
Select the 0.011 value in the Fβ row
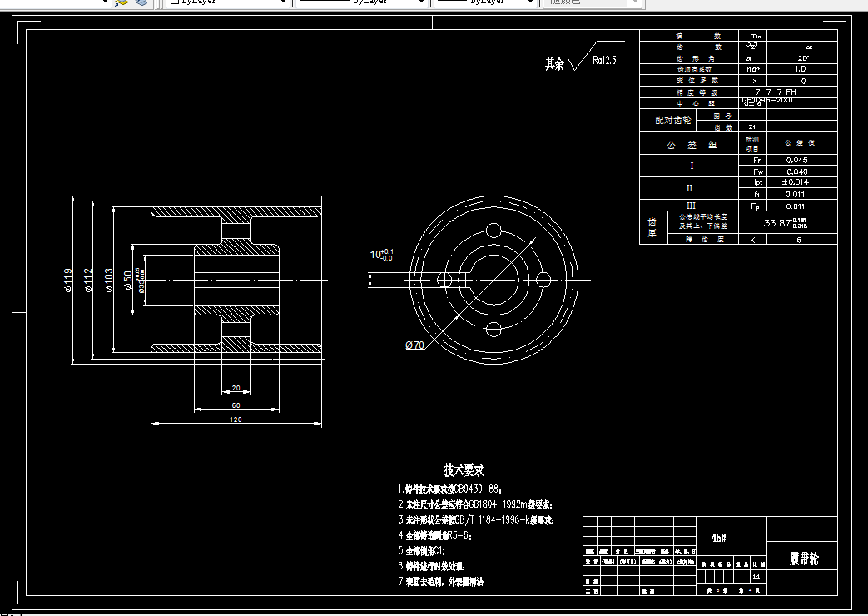[795, 206]
